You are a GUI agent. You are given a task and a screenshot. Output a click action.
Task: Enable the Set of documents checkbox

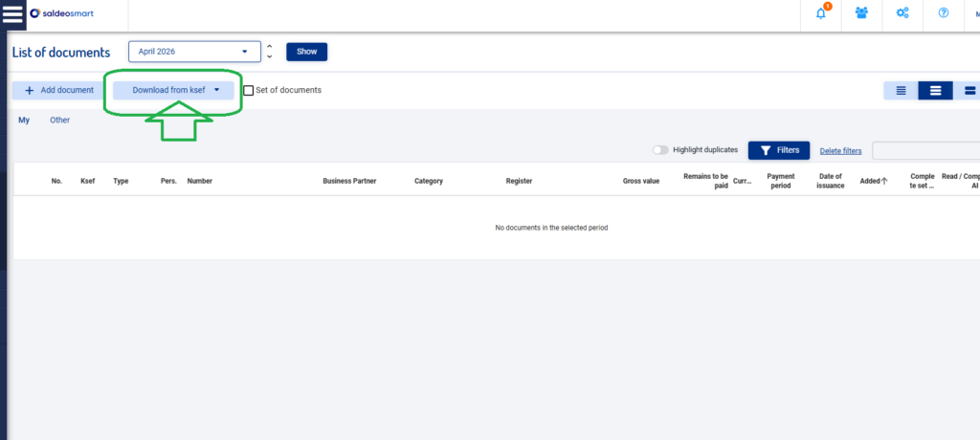coord(249,91)
